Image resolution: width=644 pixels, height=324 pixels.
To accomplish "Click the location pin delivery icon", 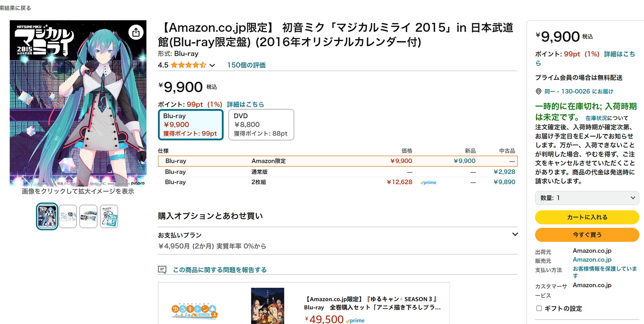I will (539, 91).
